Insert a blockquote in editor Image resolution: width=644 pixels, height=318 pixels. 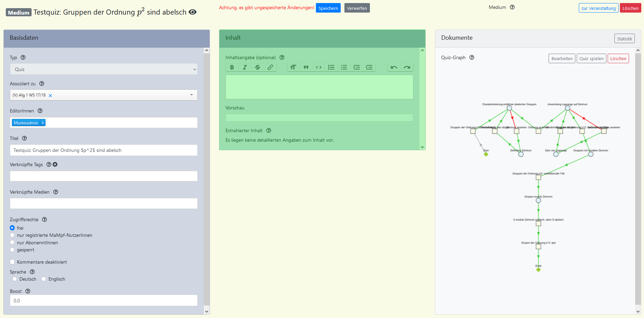point(306,67)
